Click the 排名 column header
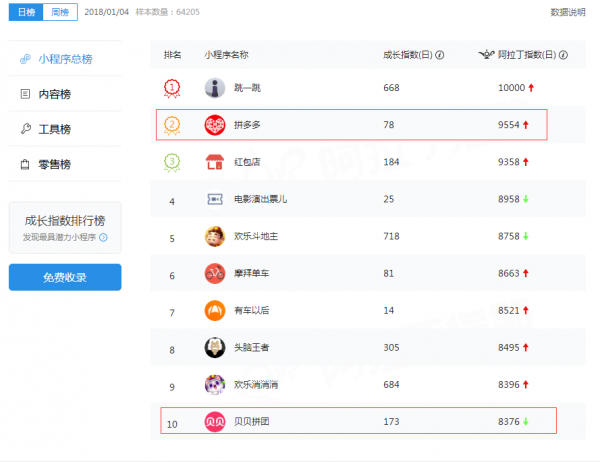 pyautogui.click(x=173, y=55)
